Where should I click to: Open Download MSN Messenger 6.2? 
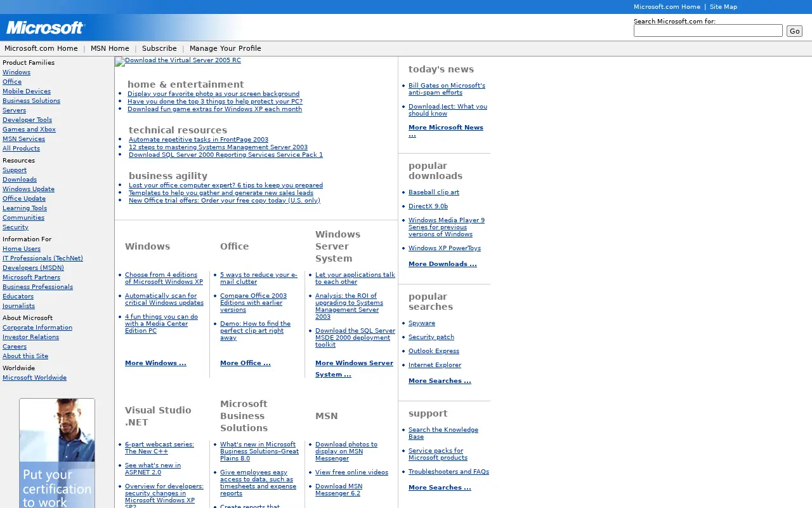[x=339, y=490]
